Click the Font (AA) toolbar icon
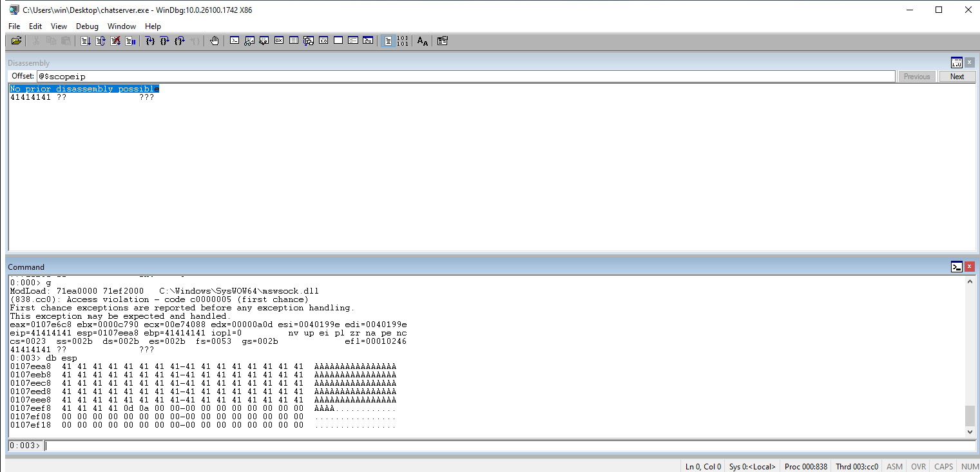 tap(422, 41)
